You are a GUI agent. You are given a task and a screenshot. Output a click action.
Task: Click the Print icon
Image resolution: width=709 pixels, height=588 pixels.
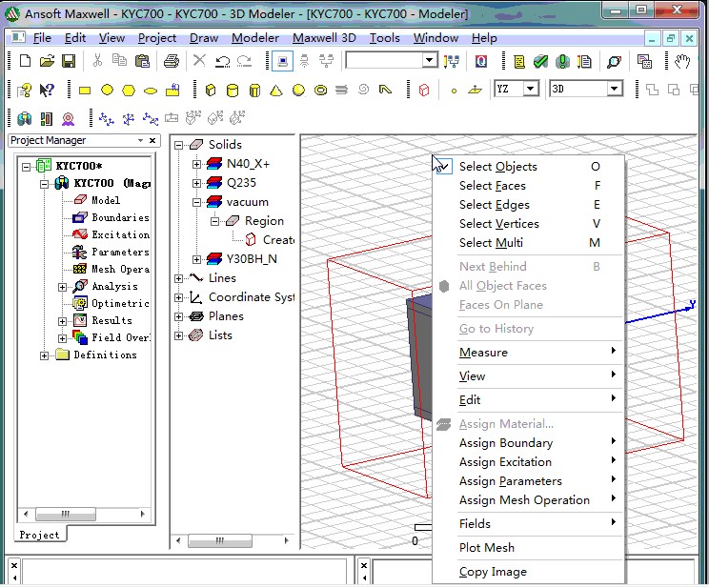click(x=171, y=61)
